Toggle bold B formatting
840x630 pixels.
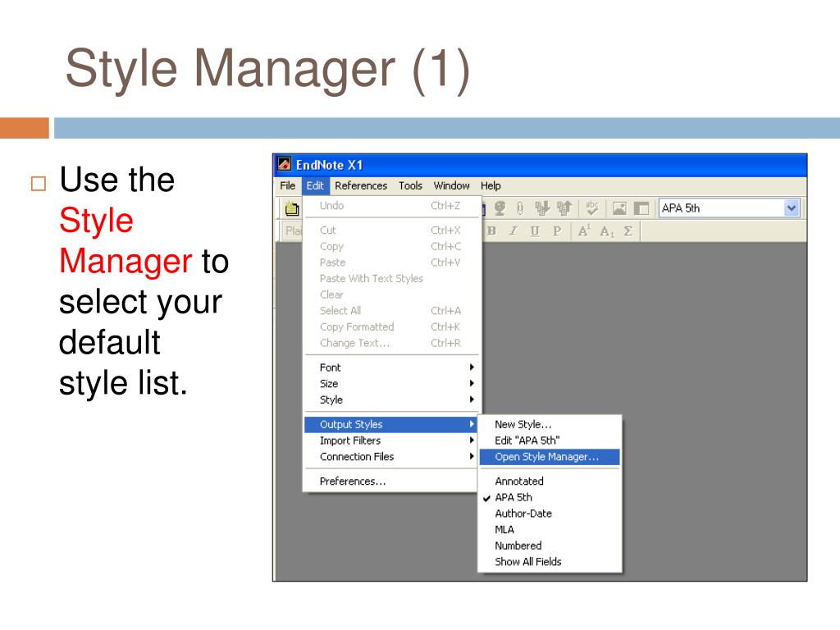click(492, 231)
